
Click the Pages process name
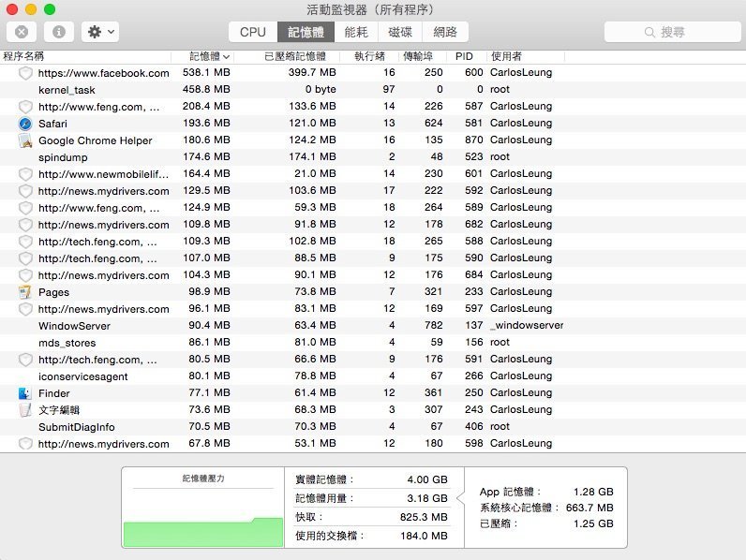tap(53, 292)
